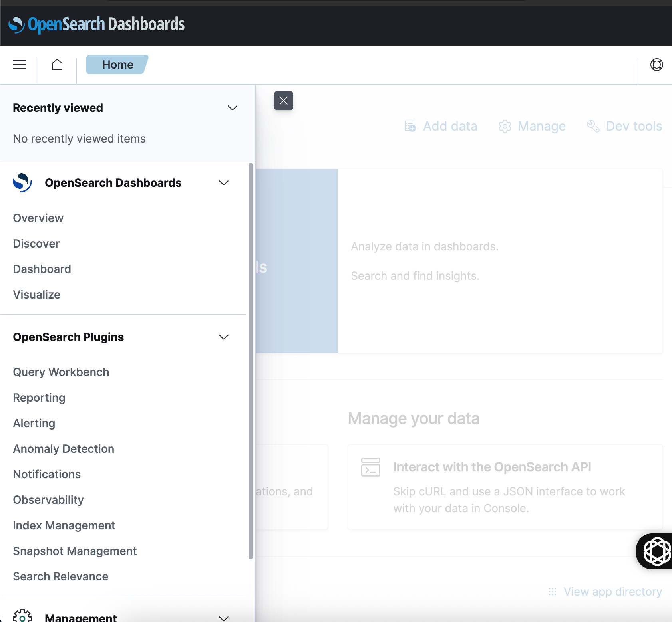672x622 pixels.
Task: Open Overview in the side menu
Action: [38, 218]
